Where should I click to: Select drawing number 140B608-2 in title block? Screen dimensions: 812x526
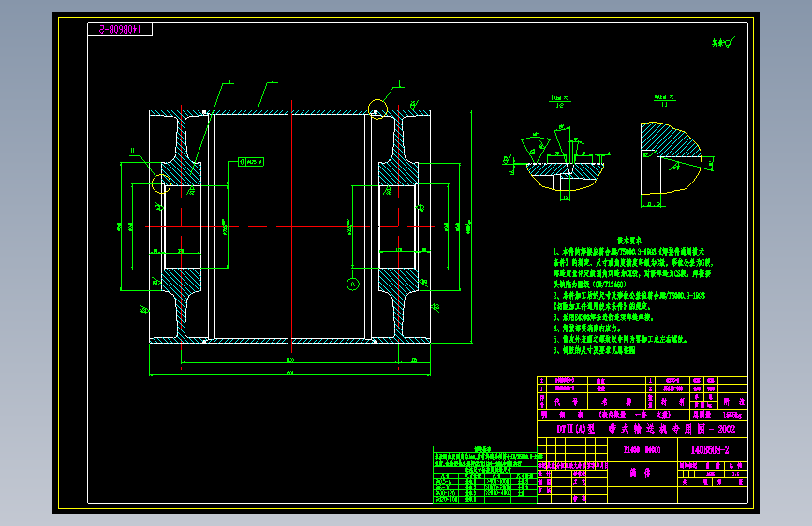tap(710, 450)
